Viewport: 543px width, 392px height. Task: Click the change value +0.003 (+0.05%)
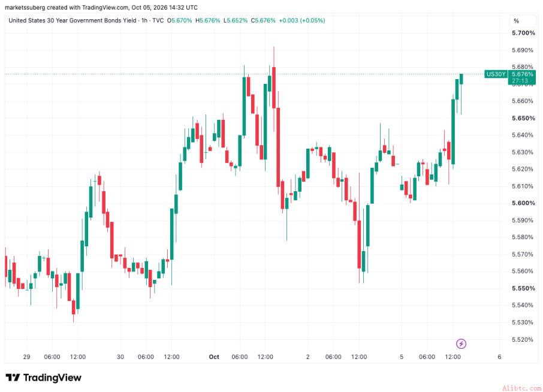[302, 20]
